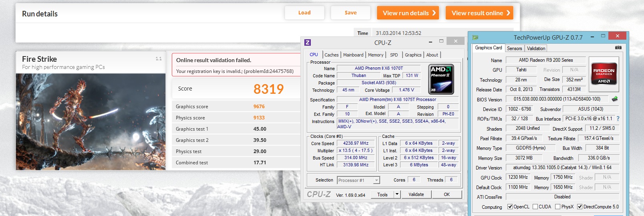This screenshot has width=644, height=216.
Task: Click the Online result validation failed message
Action: (x=213, y=60)
